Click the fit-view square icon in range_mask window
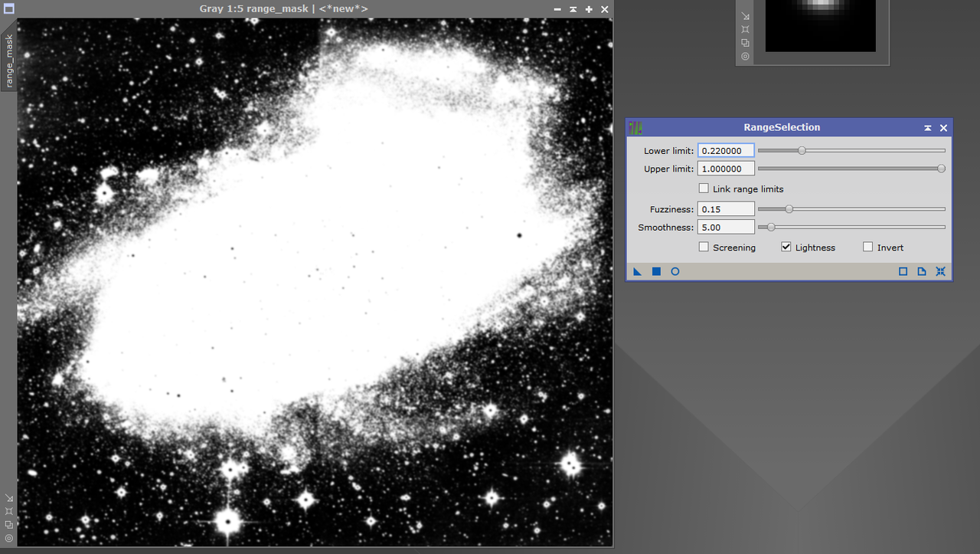 pos(8,511)
